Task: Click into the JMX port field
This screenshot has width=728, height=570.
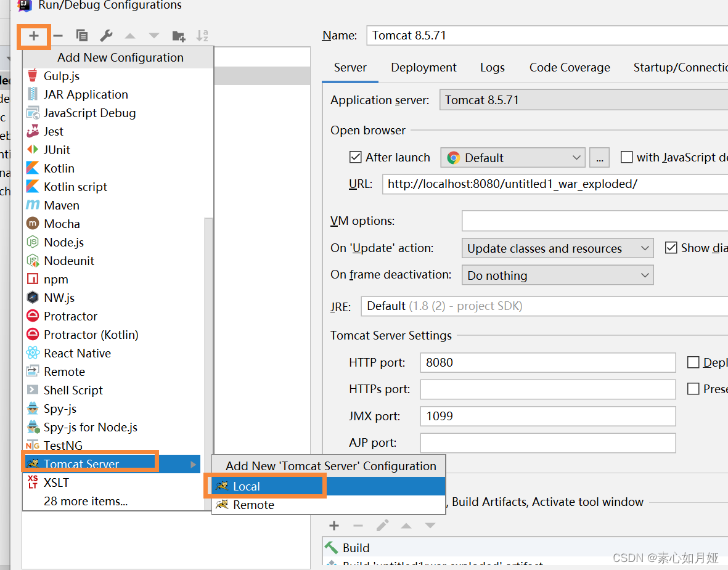Action: [x=548, y=417]
